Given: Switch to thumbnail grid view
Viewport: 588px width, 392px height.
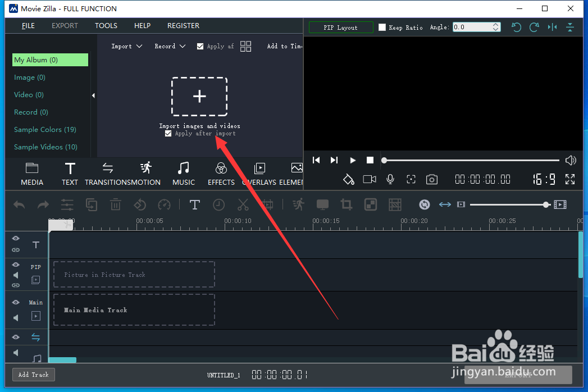Looking at the screenshot, I should pos(245,47).
